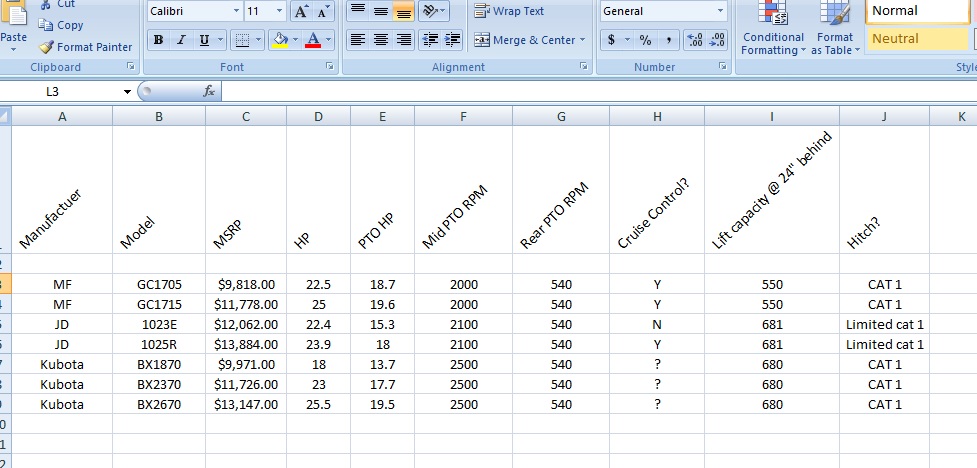Image resolution: width=977 pixels, height=468 pixels.
Task: Align text left in the cell
Action: (x=357, y=40)
